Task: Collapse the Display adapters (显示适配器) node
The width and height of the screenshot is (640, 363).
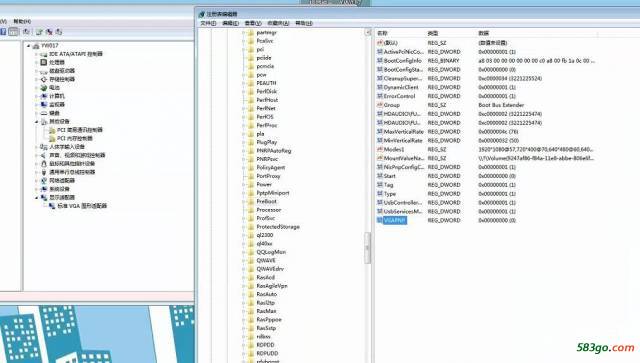Action: click(x=36, y=198)
